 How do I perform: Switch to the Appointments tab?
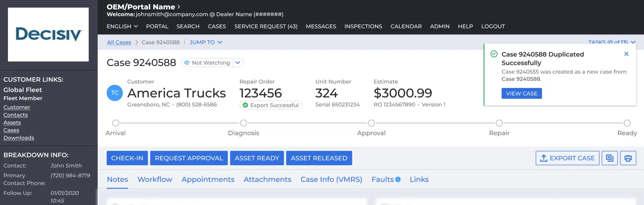coord(208,180)
